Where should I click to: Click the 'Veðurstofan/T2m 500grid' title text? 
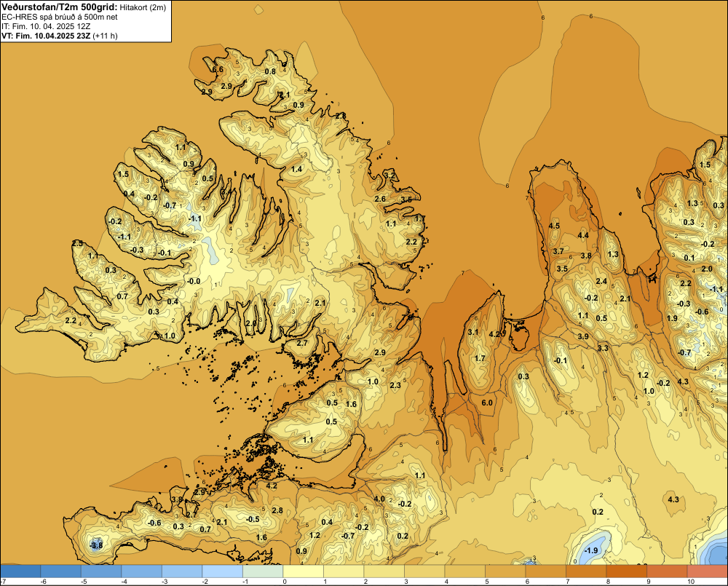pos(60,7)
